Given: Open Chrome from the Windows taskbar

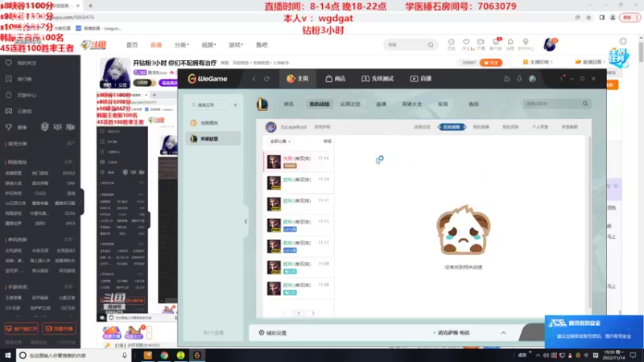Looking at the screenshot, I should 164,355.
